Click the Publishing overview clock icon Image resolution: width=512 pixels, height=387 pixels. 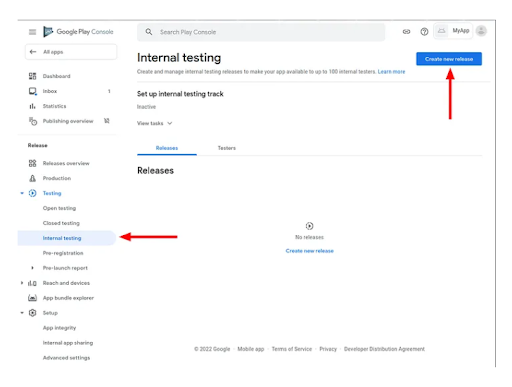33,121
